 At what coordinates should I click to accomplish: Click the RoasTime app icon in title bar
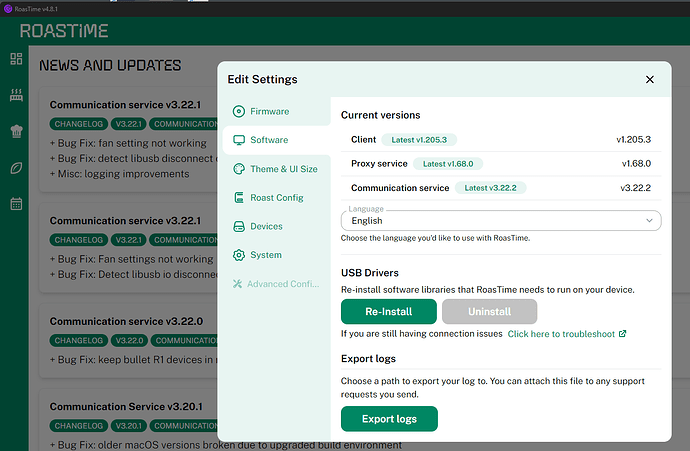7,9
